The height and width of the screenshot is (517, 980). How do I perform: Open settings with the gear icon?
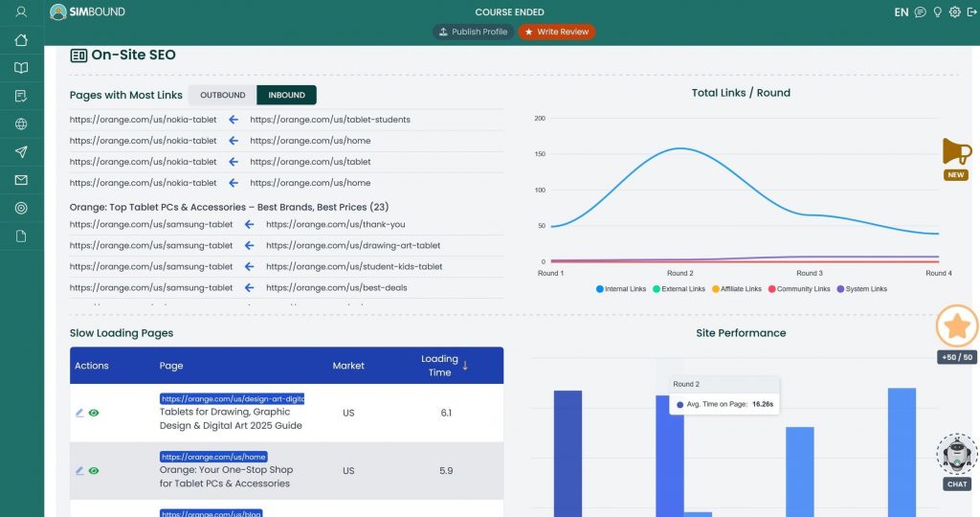pos(954,12)
